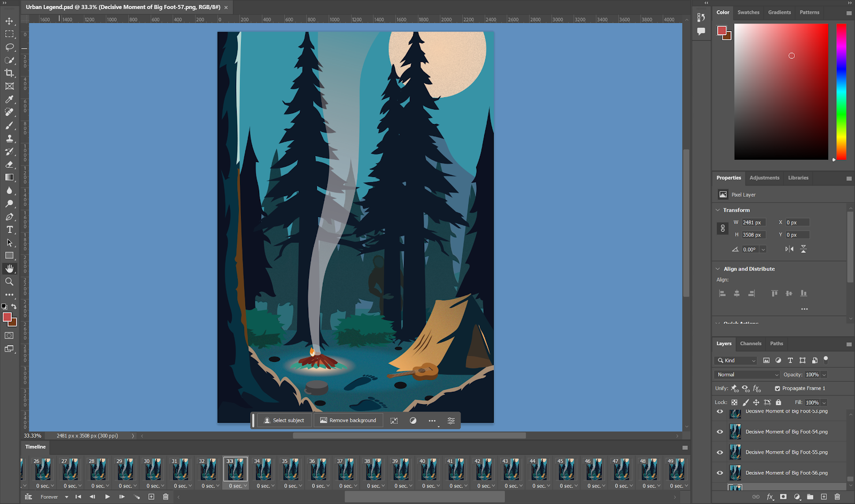The image size is (855, 504).
Task: Select the Path Selection tool
Action: tap(9, 243)
